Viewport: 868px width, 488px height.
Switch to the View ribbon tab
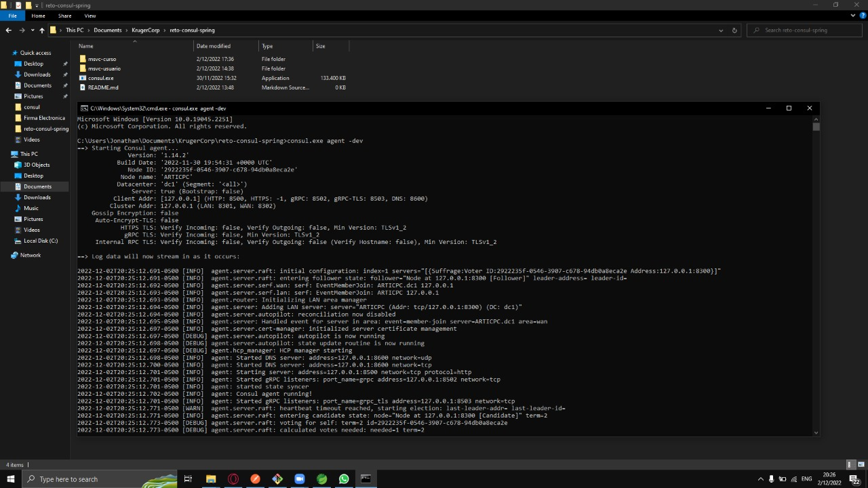point(90,16)
